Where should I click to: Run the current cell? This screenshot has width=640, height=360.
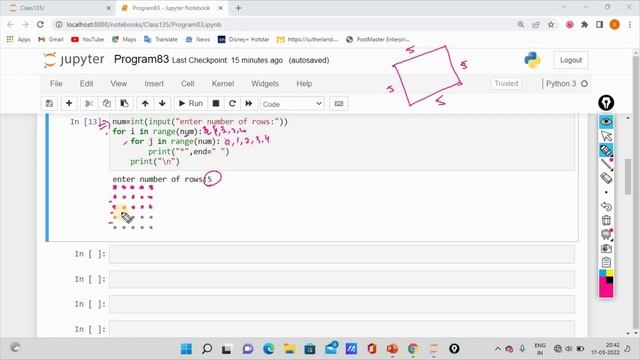(191, 104)
